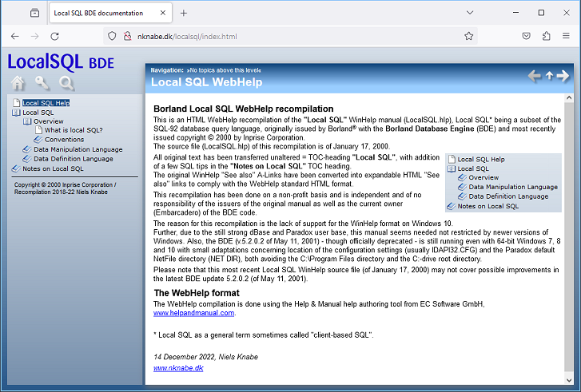Open Conventions topic in sidebar

click(x=64, y=140)
